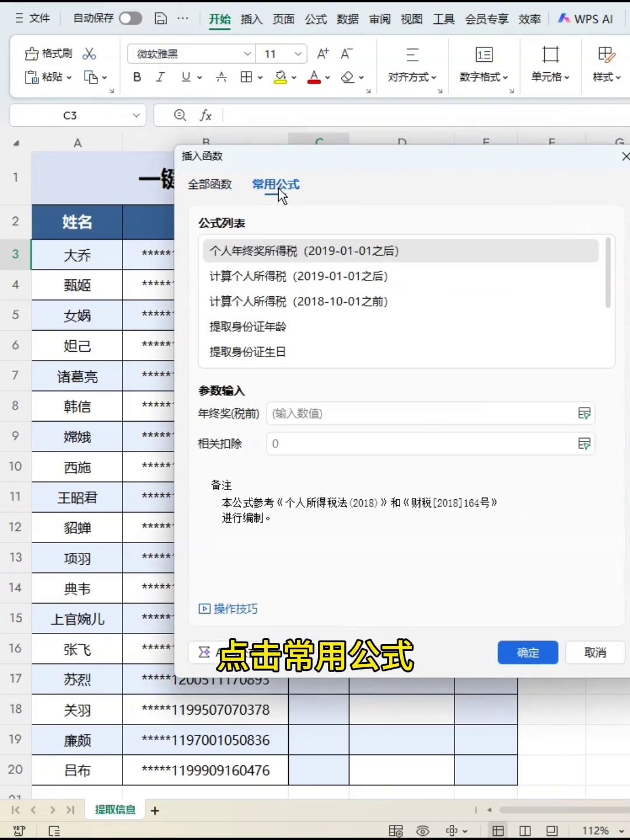Toggle the eye protection mode icon

(423, 831)
